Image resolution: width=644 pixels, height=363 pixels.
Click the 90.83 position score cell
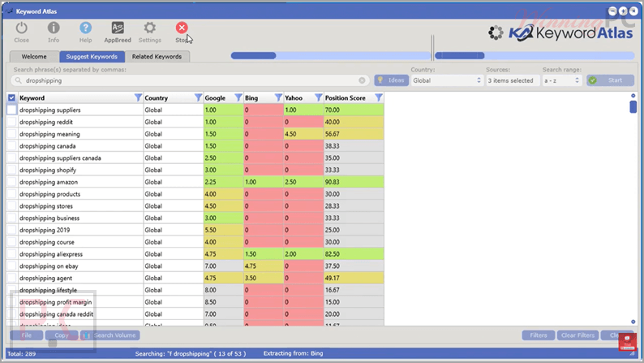point(354,182)
